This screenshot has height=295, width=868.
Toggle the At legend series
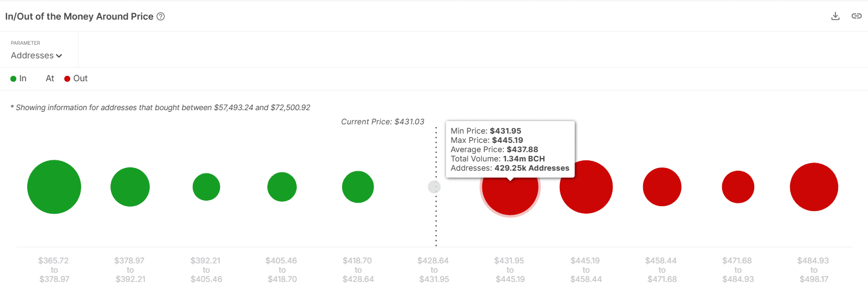[50, 79]
